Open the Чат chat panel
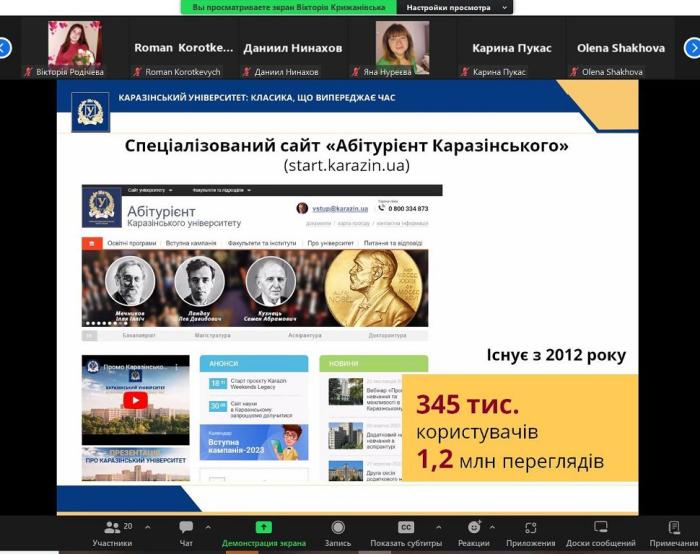700x554 pixels. click(186, 533)
